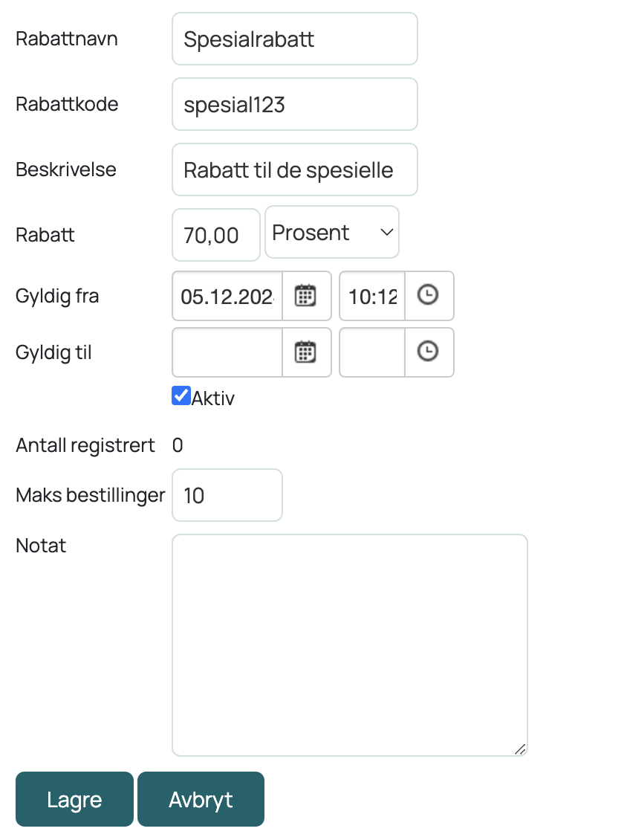
Task: Select the empty Gyldig til date field
Action: coord(227,352)
